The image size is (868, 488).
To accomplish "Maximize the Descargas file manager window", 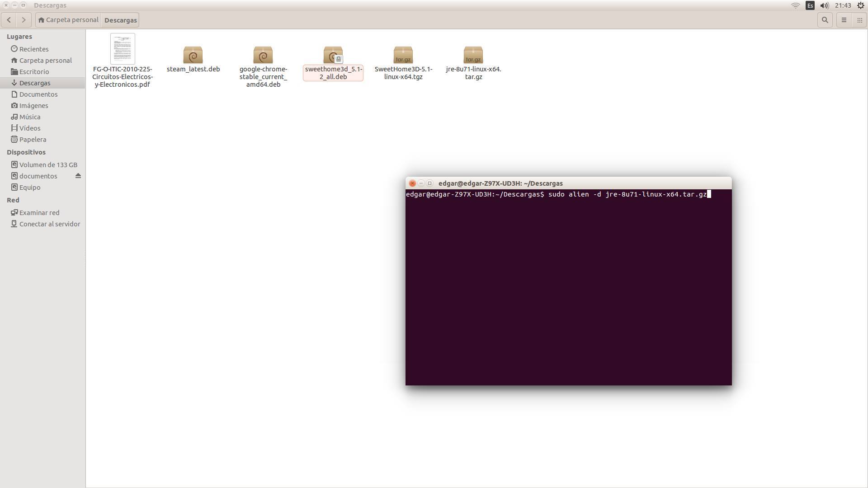I will coord(24,5).
